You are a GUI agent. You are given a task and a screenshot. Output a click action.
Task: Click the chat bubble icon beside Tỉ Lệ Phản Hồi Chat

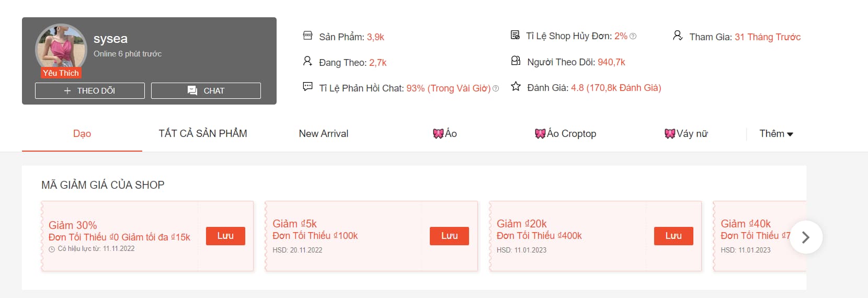point(307,86)
